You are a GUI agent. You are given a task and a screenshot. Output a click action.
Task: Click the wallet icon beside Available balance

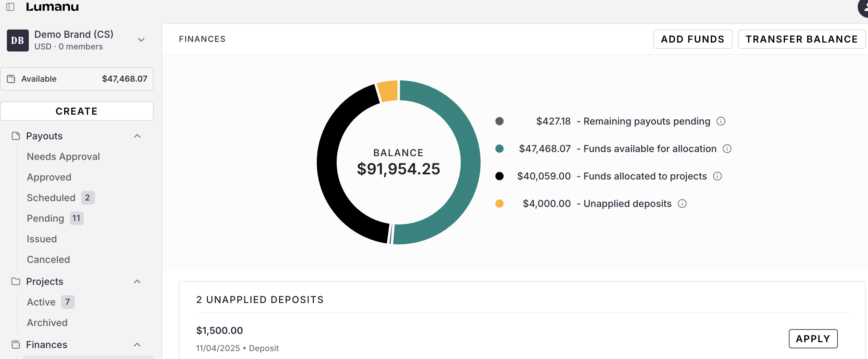coord(11,79)
